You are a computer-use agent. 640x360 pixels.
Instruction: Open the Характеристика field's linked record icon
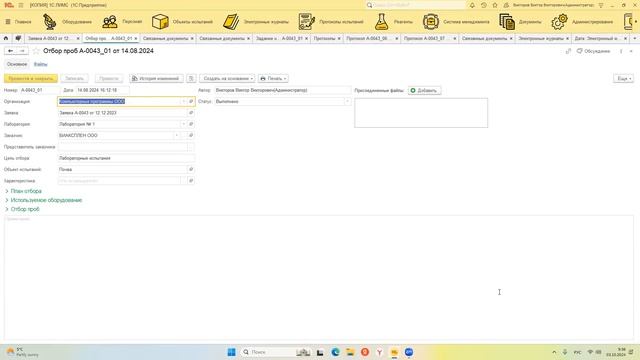click(x=191, y=180)
